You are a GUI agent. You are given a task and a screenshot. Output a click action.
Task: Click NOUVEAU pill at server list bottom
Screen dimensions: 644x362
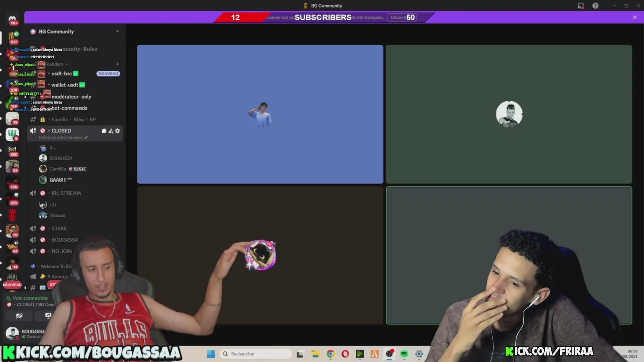click(x=12, y=285)
